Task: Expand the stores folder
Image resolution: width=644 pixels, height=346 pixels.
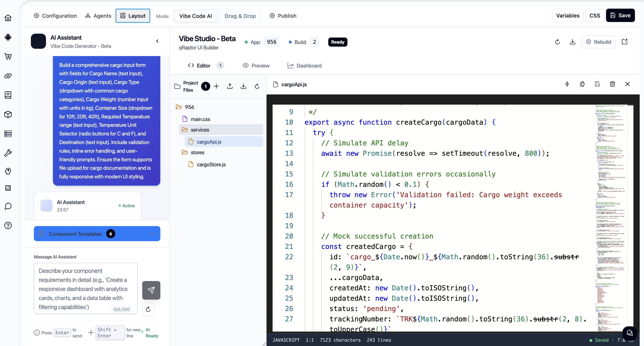Action: click(197, 152)
